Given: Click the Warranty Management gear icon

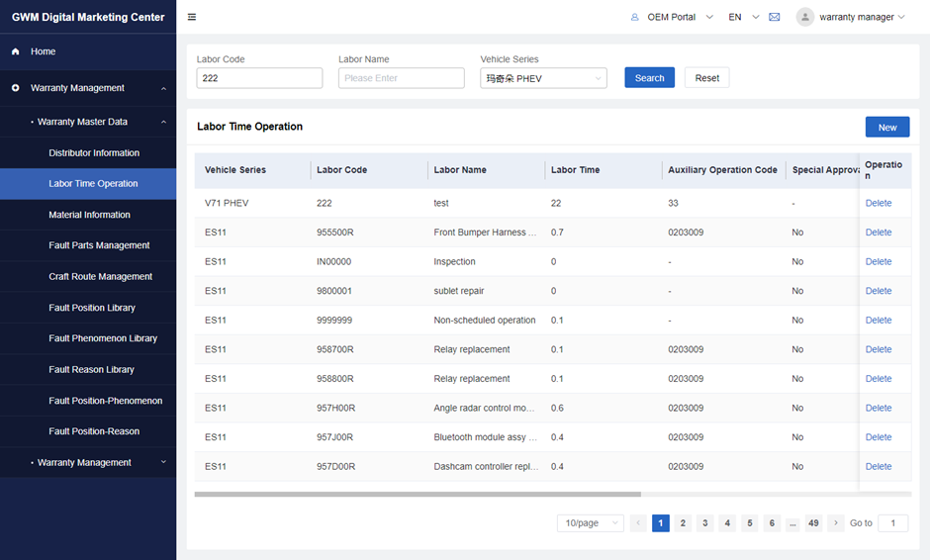Looking at the screenshot, I should click(x=16, y=88).
